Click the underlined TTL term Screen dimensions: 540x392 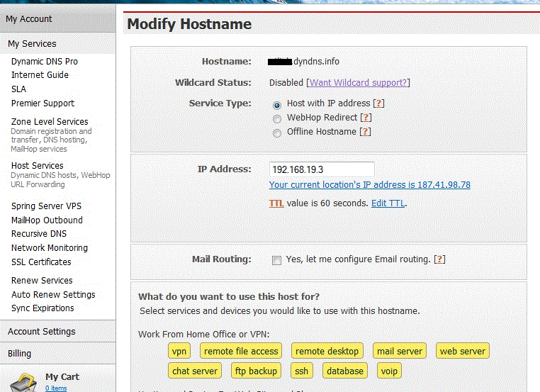point(276,203)
